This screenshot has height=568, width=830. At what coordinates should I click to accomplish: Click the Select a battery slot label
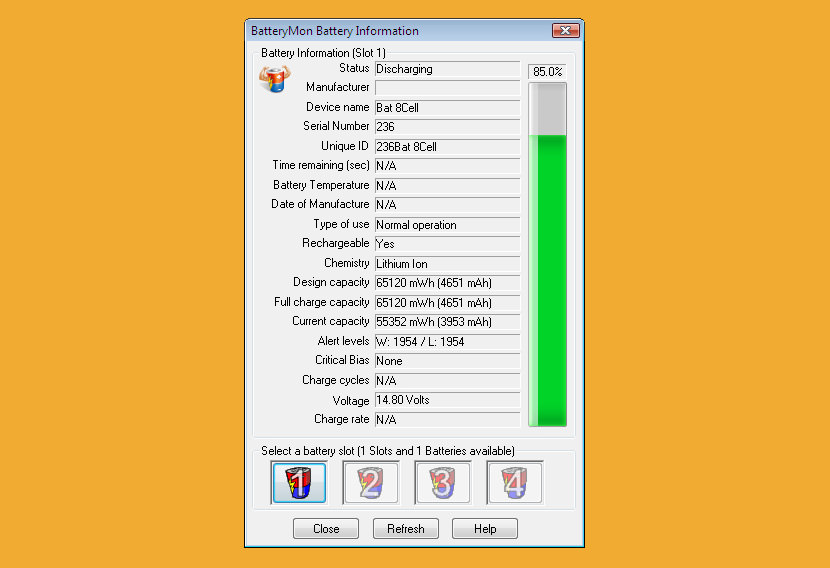click(x=387, y=451)
